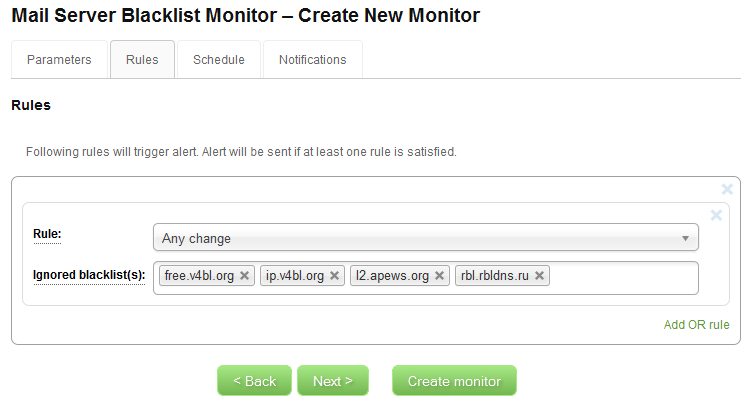Open the Schedule tab
This screenshot has width=750, height=410.
pyautogui.click(x=218, y=60)
